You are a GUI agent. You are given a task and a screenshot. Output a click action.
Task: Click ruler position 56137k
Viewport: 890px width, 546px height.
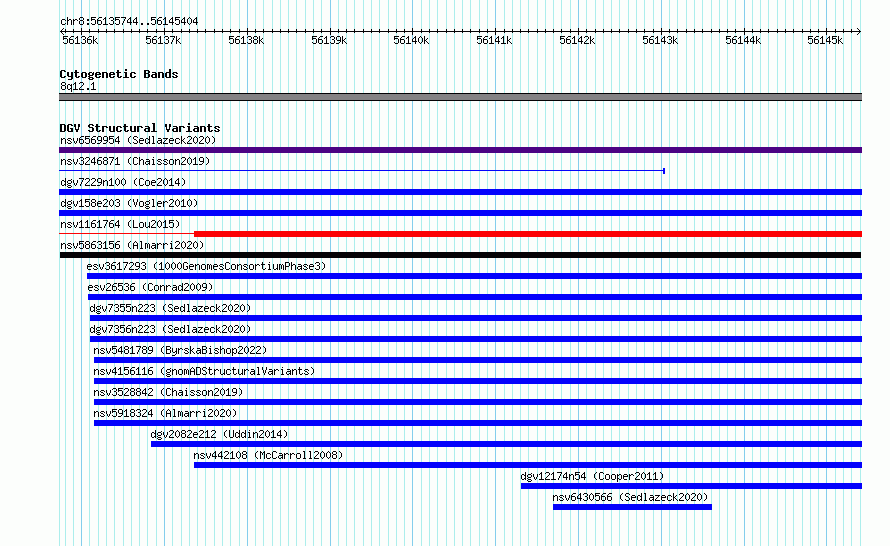163,40
